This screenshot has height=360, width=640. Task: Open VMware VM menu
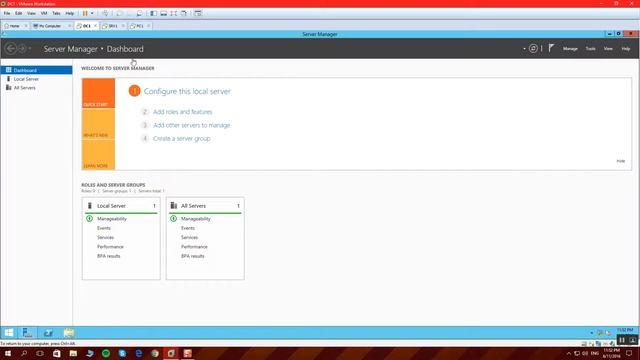[44, 13]
